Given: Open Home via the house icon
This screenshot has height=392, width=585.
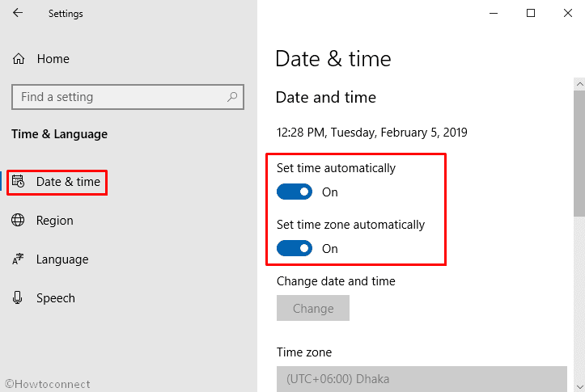Looking at the screenshot, I should (x=19, y=59).
